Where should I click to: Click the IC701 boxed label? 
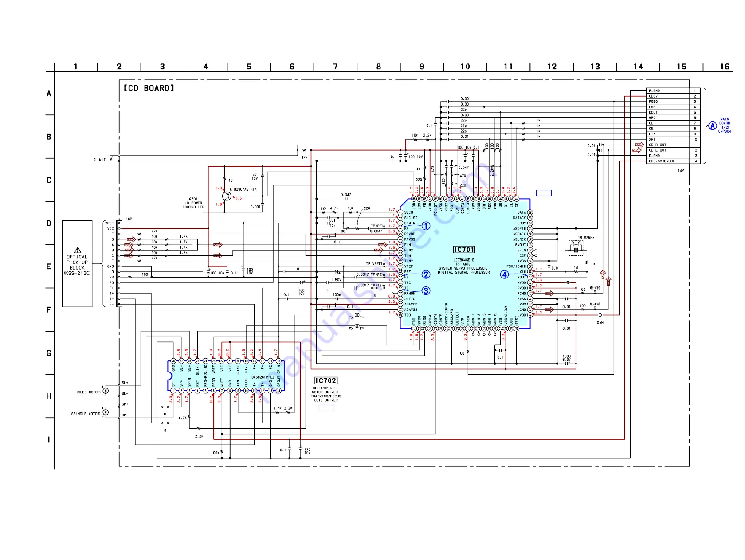[464, 250]
